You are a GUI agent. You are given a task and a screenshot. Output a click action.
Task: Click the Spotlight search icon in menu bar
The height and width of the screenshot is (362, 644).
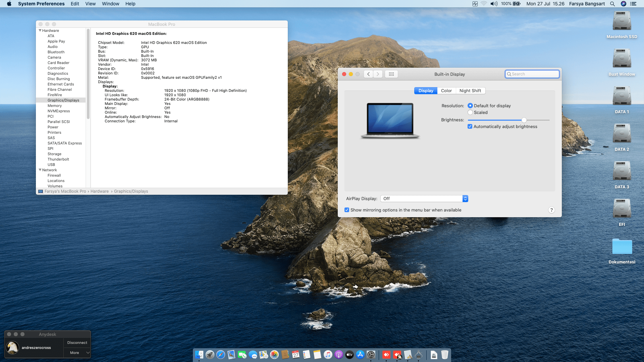(x=612, y=4)
